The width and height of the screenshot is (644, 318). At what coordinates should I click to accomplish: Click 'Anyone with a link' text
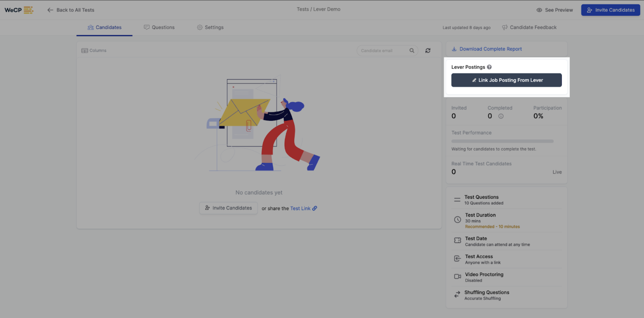point(483,262)
